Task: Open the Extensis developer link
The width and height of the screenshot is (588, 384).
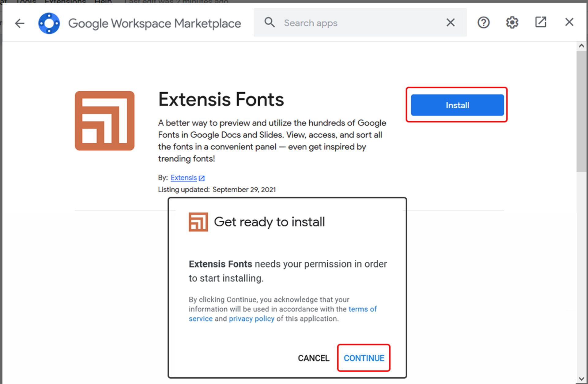Action: [183, 178]
